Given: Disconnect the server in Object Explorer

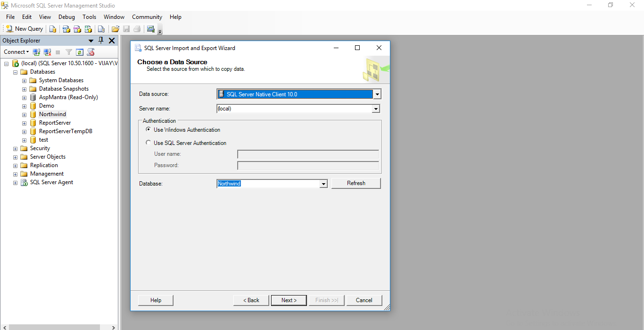Looking at the screenshot, I should click(47, 52).
